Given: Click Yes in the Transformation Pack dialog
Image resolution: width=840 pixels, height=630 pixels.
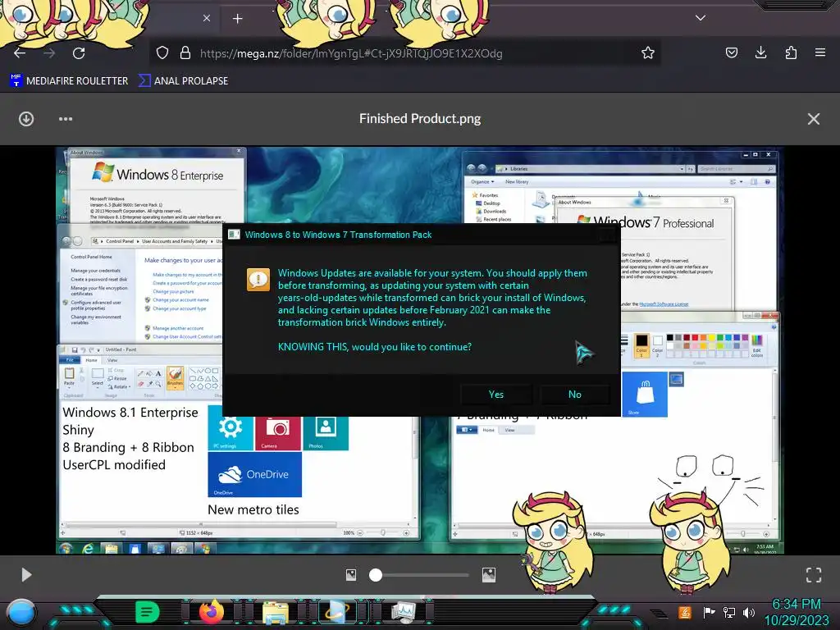Looking at the screenshot, I should coord(496,395).
